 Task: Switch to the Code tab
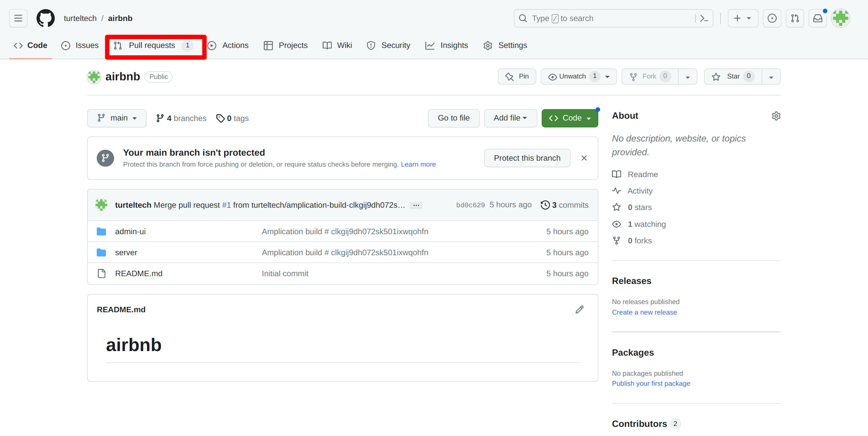click(30, 45)
